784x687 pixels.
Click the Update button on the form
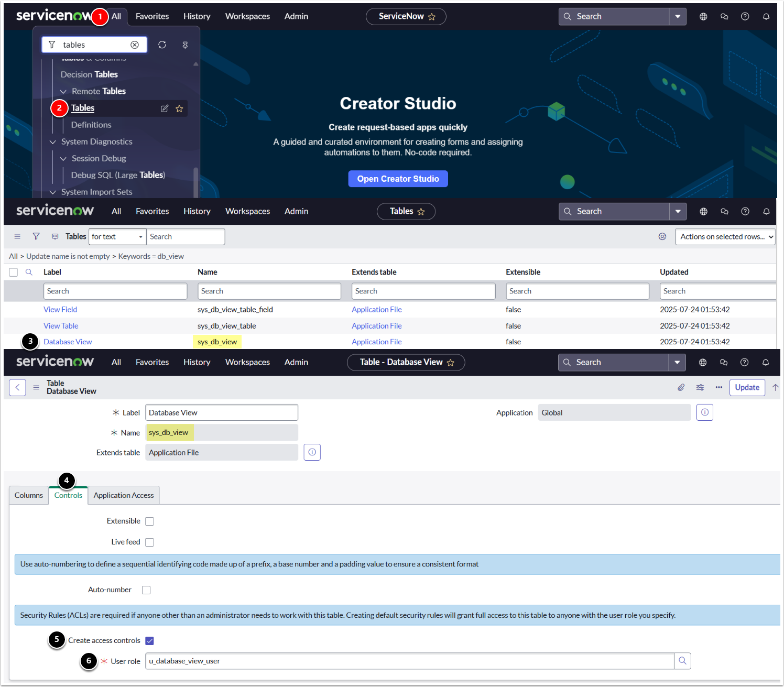coord(747,388)
